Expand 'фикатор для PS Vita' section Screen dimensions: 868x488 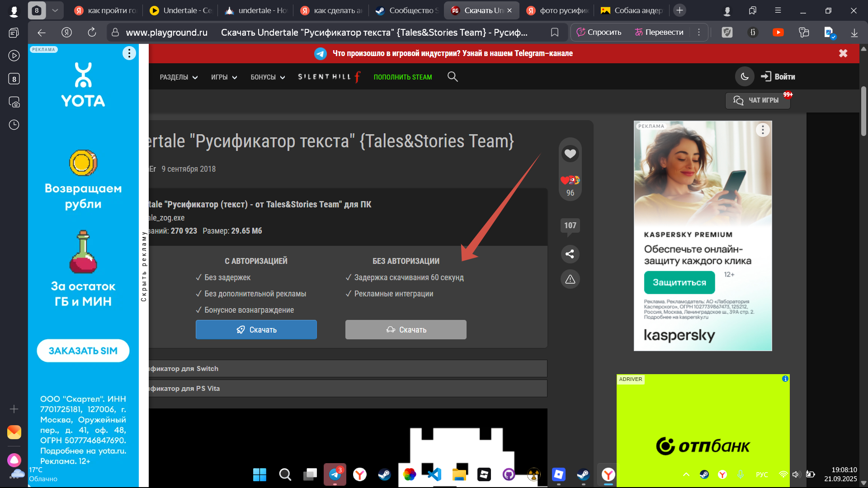point(348,389)
